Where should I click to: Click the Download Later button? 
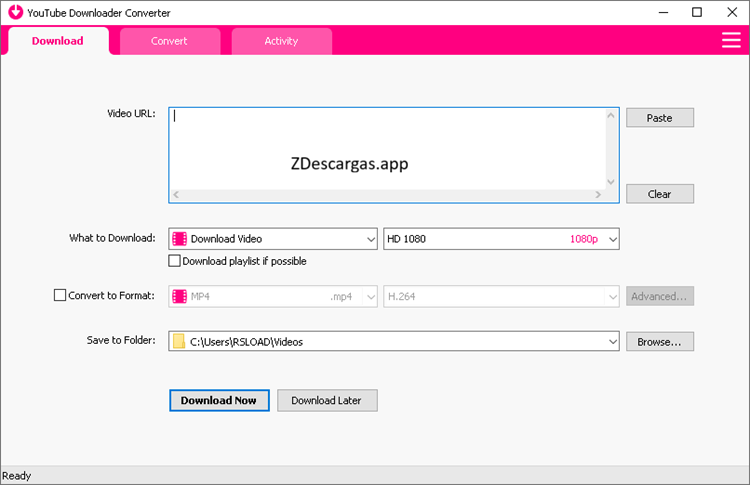(x=327, y=400)
